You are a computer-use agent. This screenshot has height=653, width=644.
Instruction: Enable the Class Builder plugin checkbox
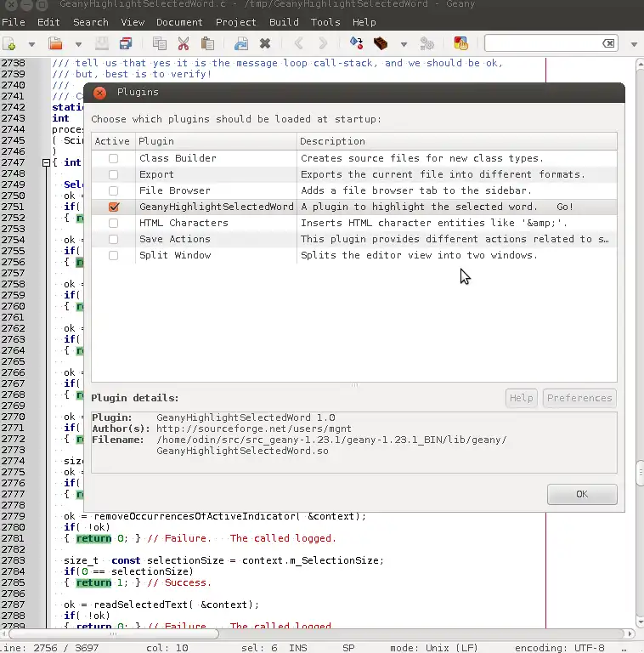[x=113, y=158]
